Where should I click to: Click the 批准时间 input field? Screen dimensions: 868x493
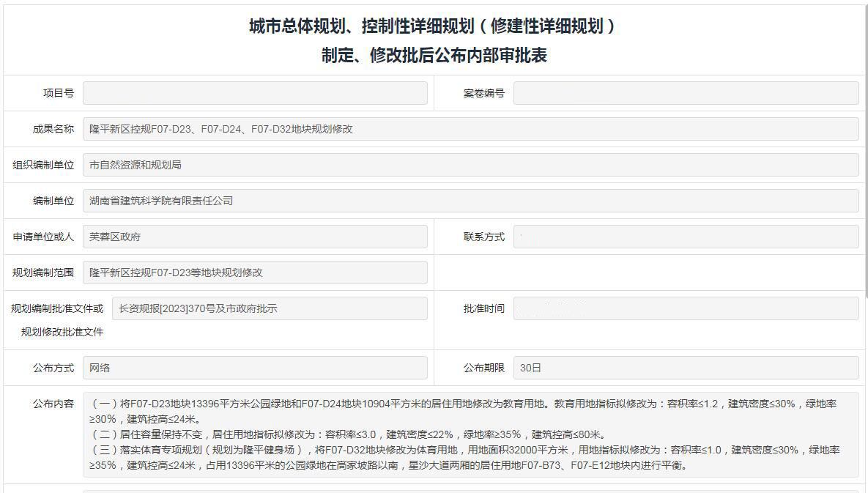coord(685,308)
